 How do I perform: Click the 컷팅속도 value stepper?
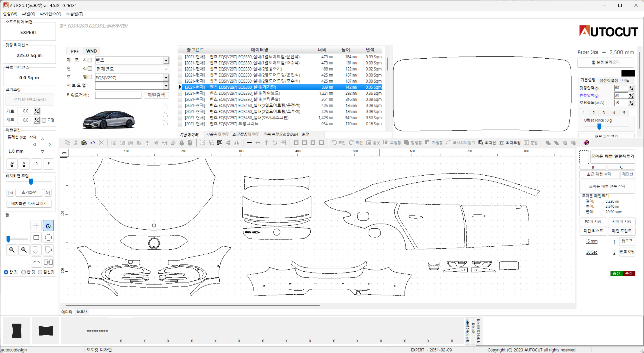[x=632, y=103]
